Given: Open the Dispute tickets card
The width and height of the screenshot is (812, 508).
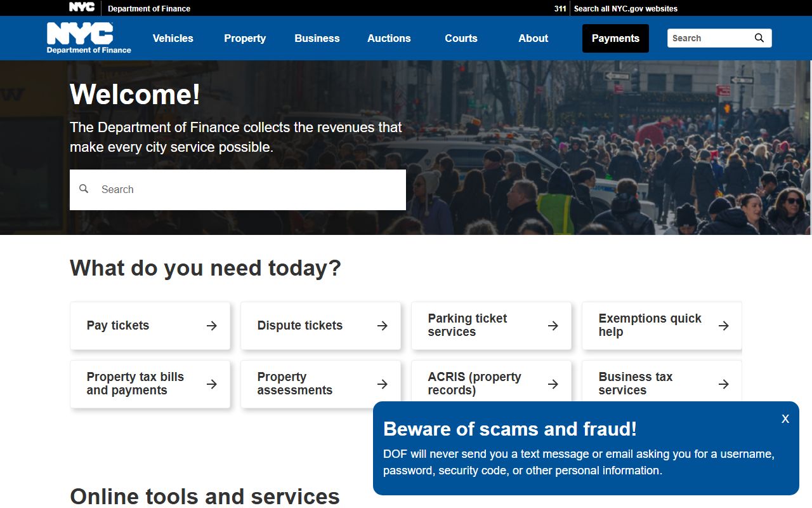Looking at the screenshot, I should point(321,326).
